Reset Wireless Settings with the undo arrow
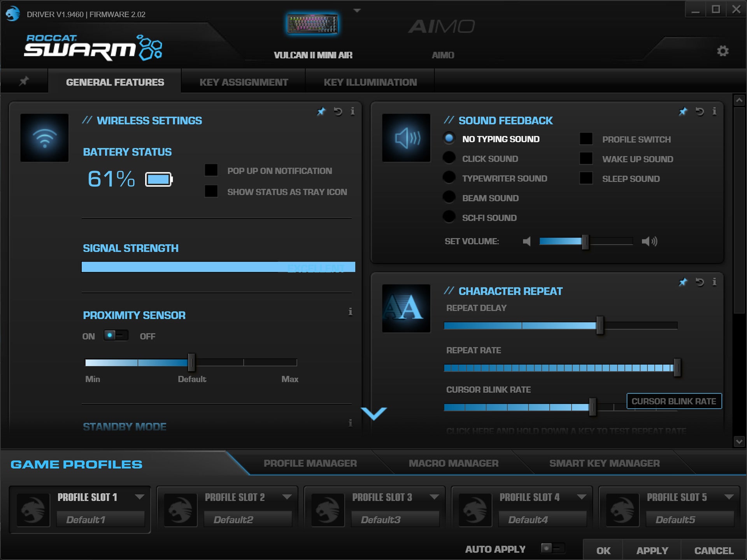747x560 pixels. [x=338, y=112]
